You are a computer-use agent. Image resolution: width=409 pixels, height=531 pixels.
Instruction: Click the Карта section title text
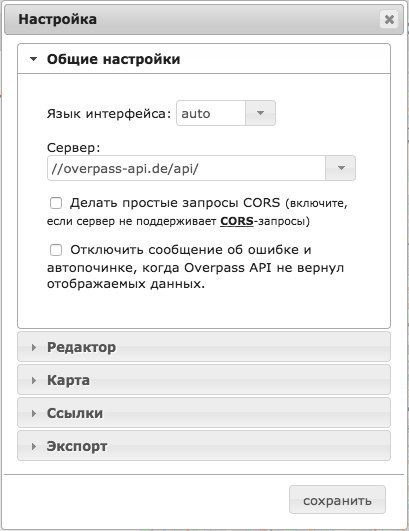(68, 380)
